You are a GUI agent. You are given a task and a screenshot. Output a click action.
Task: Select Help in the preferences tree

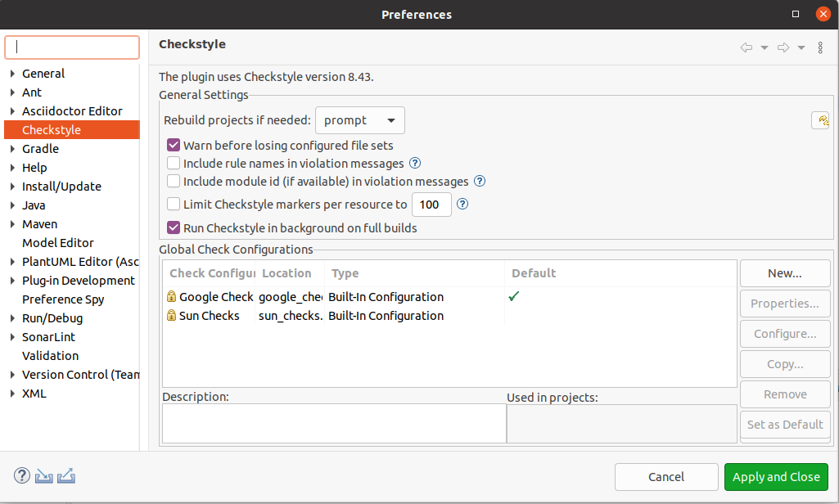34,168
